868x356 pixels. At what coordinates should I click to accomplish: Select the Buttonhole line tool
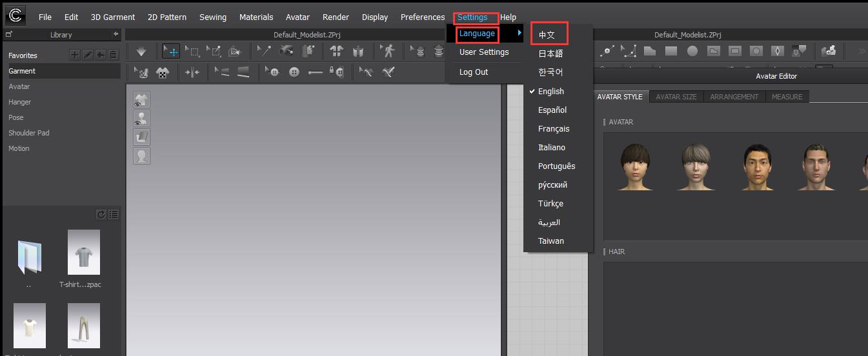tap(315, 72)
